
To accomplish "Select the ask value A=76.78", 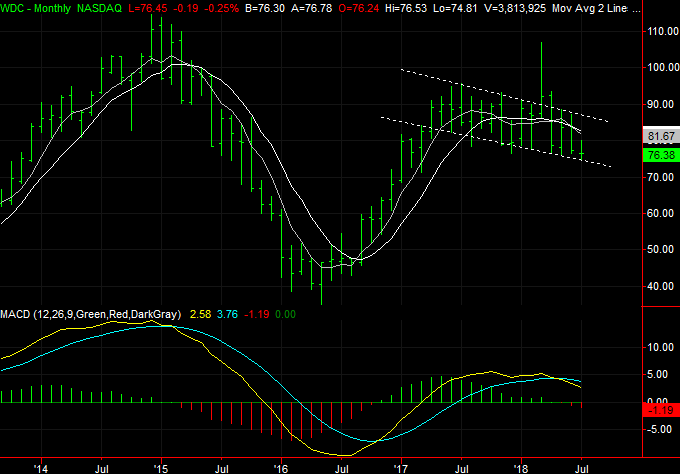I will click(x=311, y=8).
